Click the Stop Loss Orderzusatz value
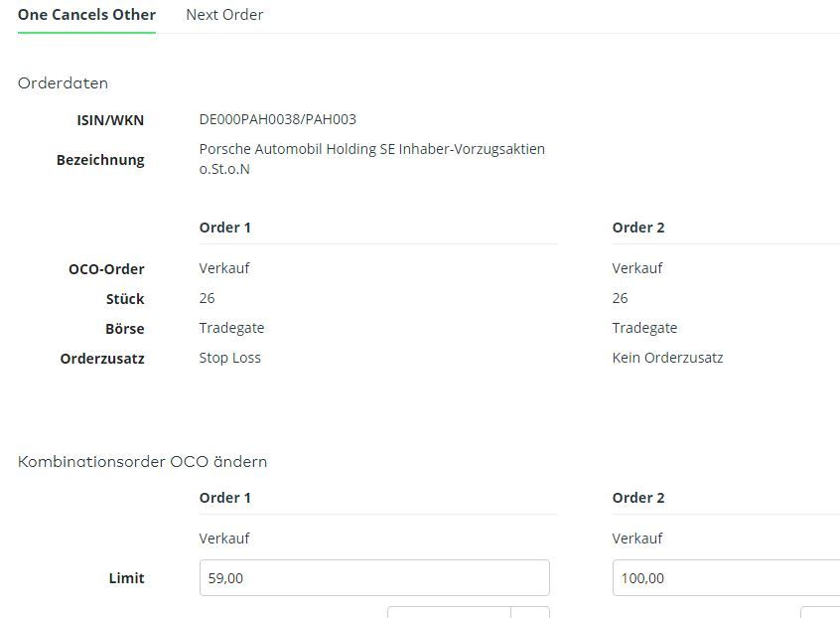 (x=230, y=358)
